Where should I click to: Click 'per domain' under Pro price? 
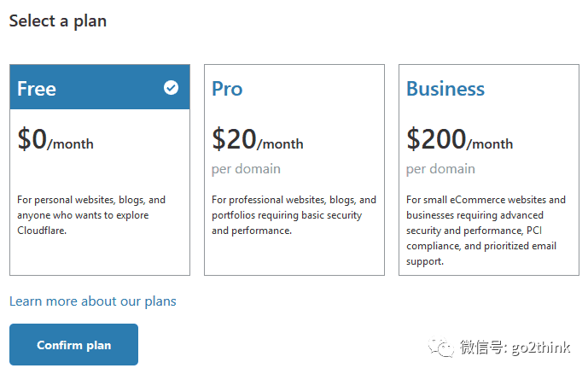point(246,169)
